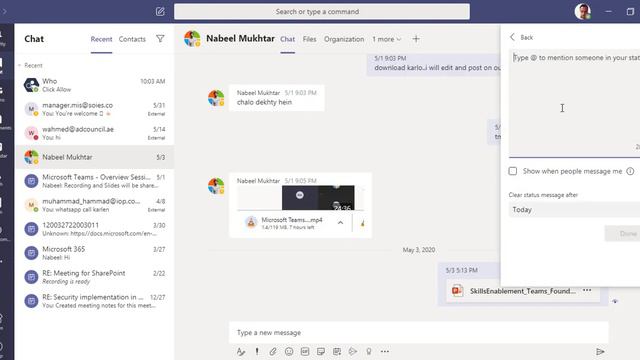Click the schedule meeting icon in compose bar

(x=337, y=351)
